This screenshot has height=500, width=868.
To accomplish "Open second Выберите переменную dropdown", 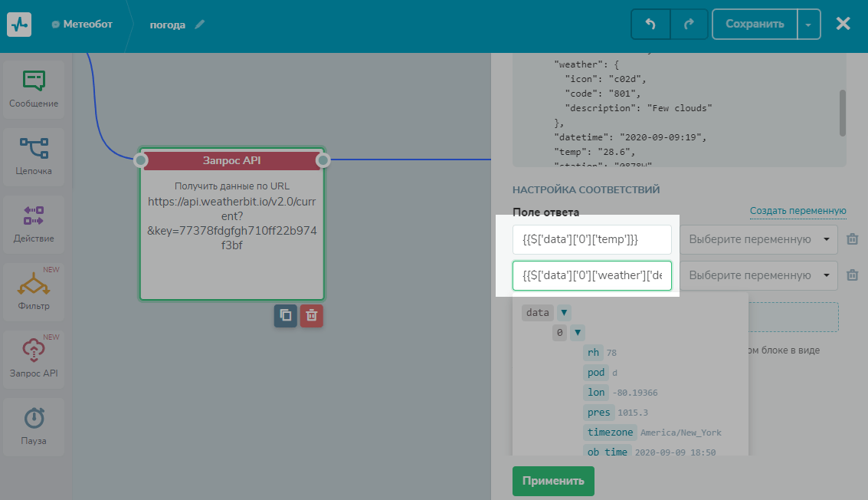I will pyautogui.click(x=758, y=275).
